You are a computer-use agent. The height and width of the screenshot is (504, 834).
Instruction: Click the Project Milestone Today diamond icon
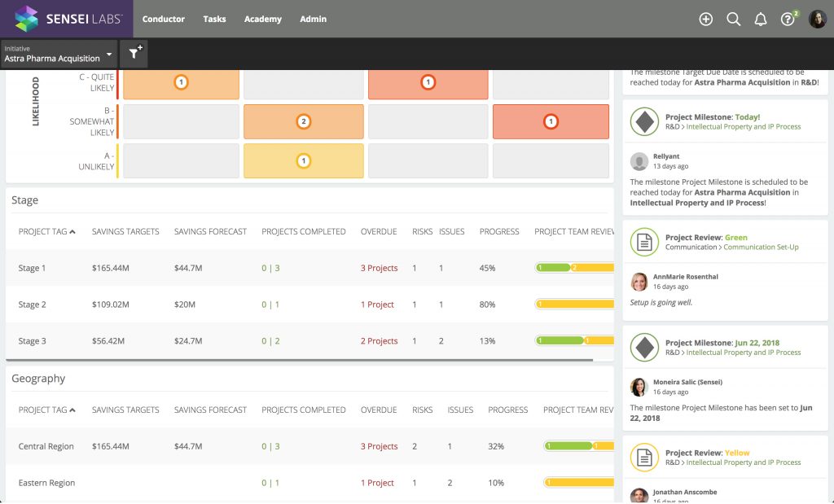[644, 122]
